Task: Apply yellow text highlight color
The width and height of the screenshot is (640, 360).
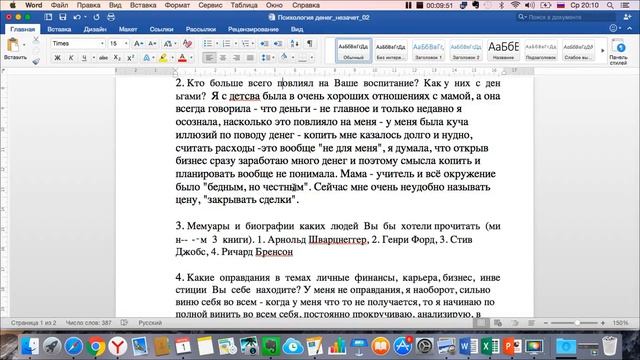Action: [x=163, y=58]
